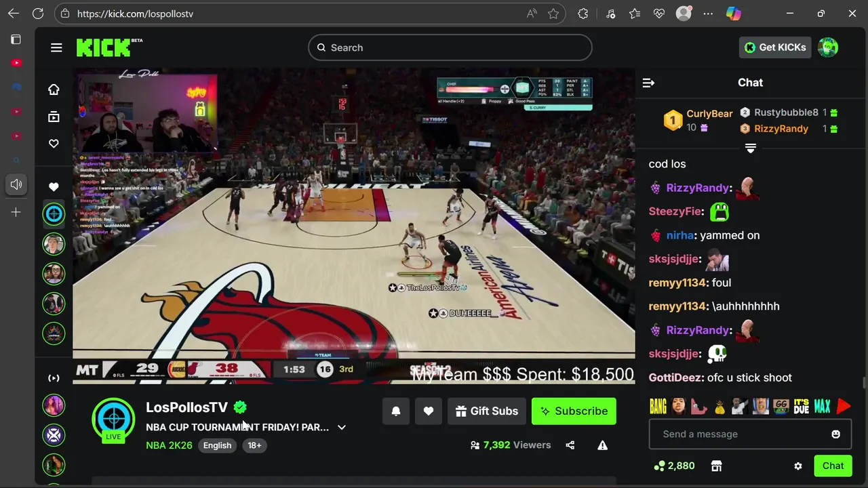Click the green Subscribe button
868x488 pixels.
point(574,411)
